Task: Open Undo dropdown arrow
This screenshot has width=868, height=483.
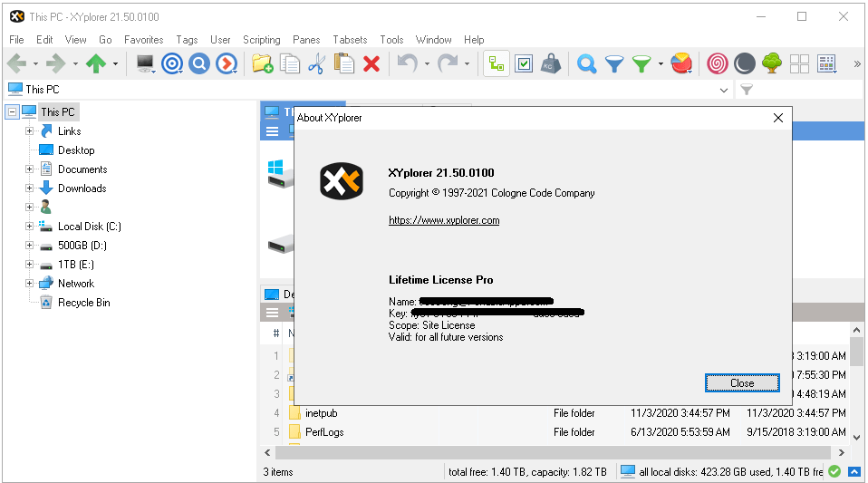Action: 427,64
